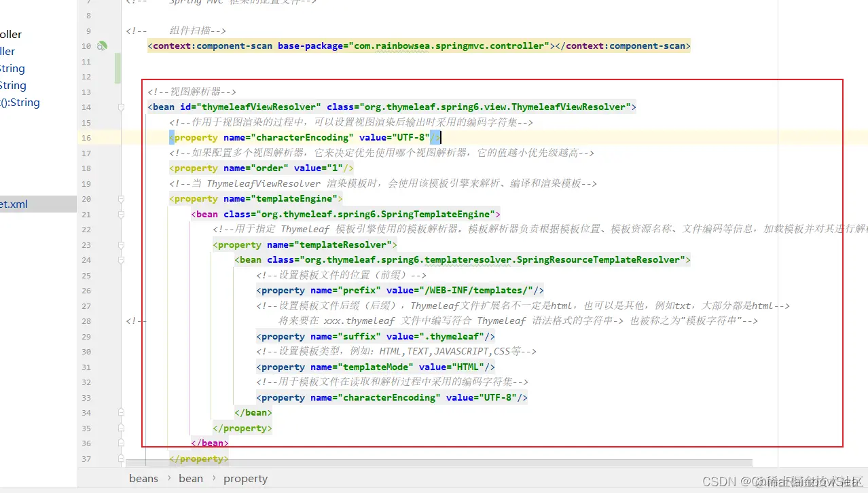Select the beans breadcrumb

(143, 479)
